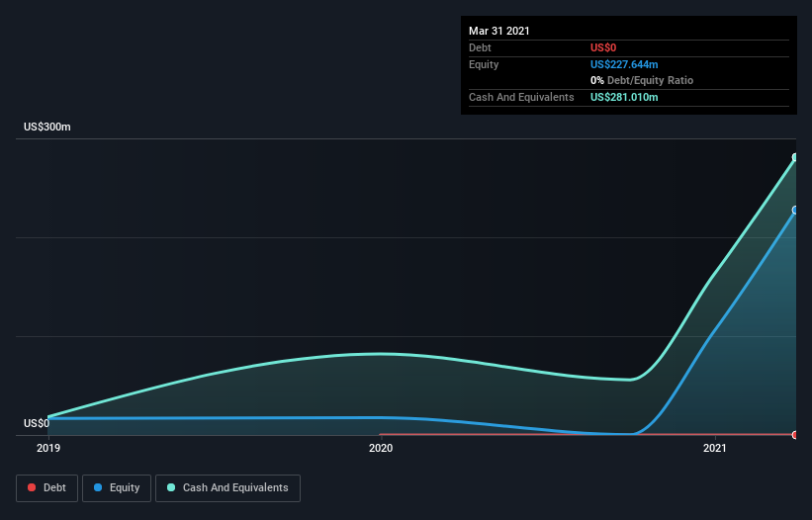
Task: Click the Cash value US$281.010m
Action: (x=624, y=97)
